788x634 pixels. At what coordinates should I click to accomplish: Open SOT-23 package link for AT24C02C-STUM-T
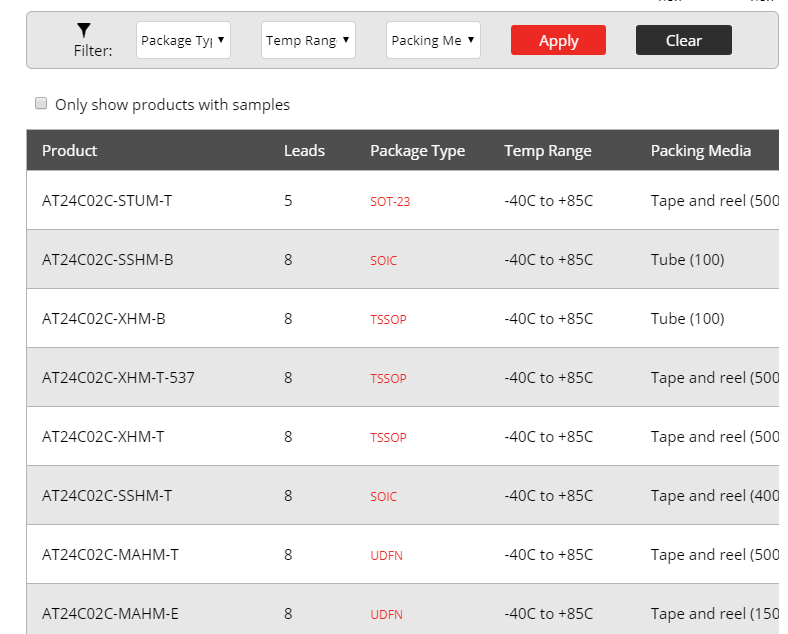point(390,201)
